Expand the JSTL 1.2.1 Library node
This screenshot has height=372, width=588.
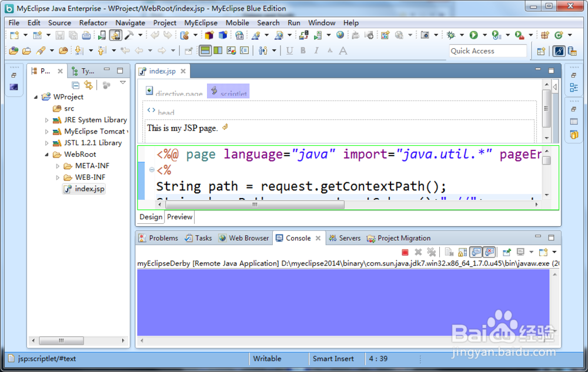[x=46, y=143]
